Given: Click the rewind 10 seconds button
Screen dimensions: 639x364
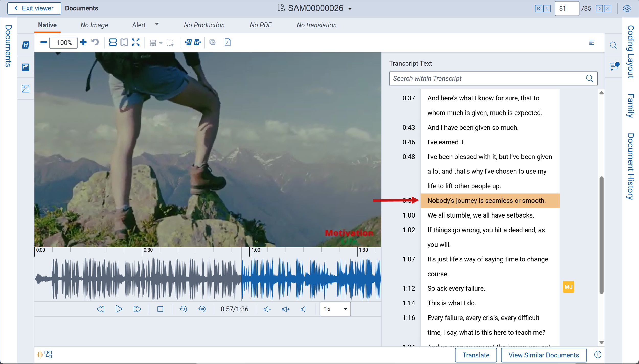Looking at the screenshot, I should coord(202,309).
